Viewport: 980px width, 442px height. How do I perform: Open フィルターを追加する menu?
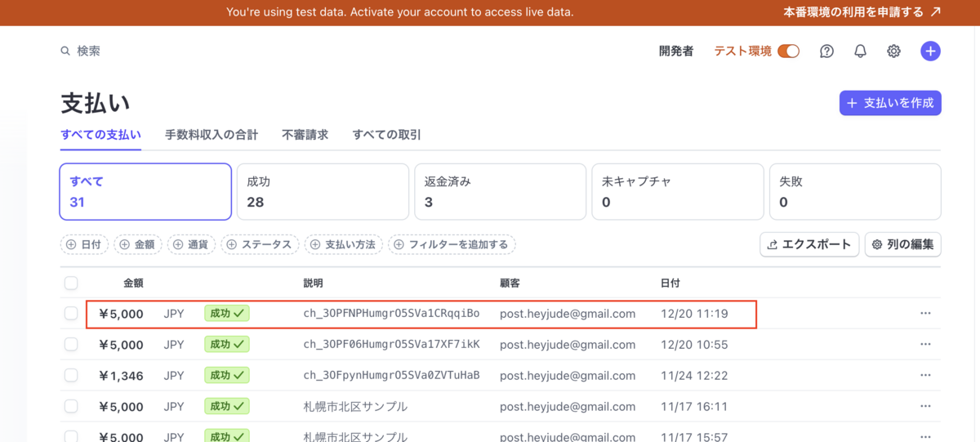[452, 244]
